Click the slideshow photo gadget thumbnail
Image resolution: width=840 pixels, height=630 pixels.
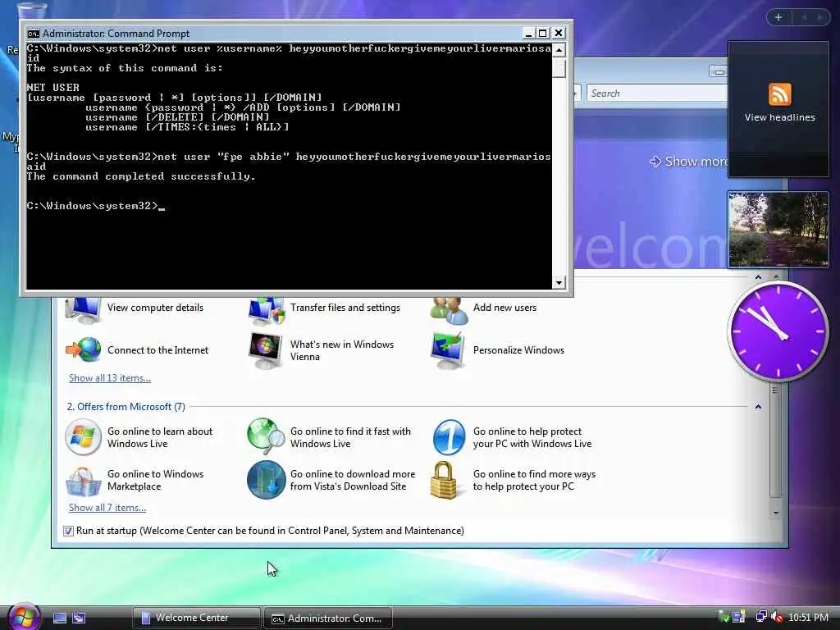click(778, 230)
